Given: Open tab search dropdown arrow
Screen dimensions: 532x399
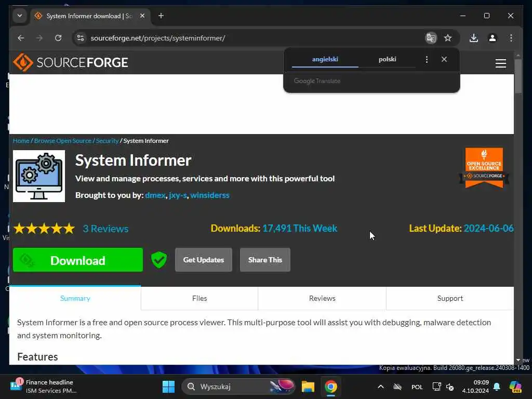Looking at the screenshot, I should pos(20,16).
